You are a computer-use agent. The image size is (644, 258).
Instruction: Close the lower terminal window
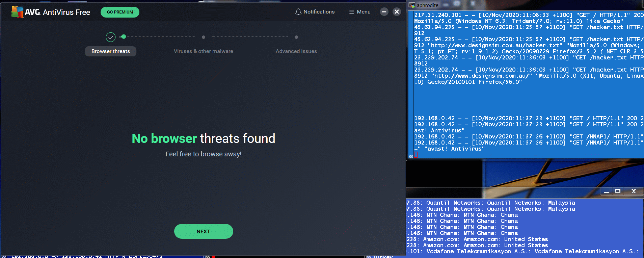[x=634, y=191]
